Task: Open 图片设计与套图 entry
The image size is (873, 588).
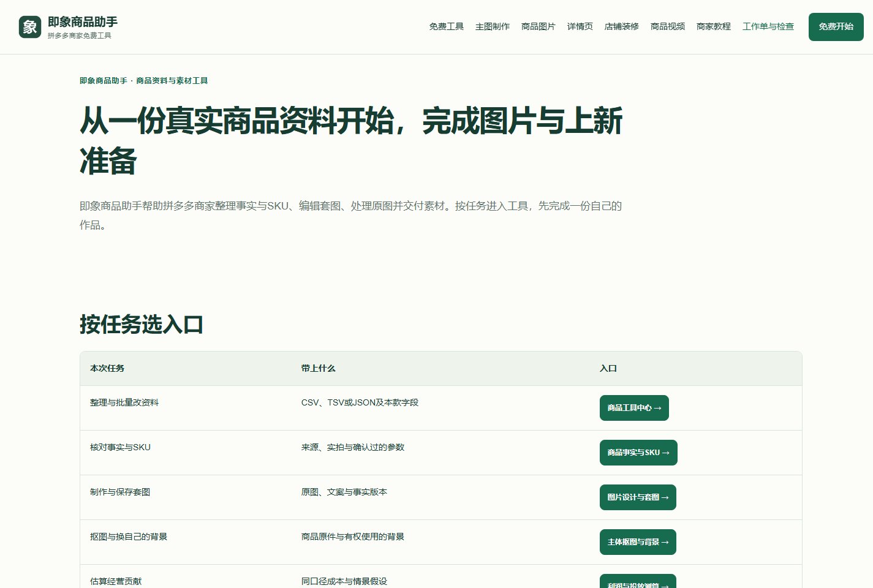Action: click(x=638, y=497)
